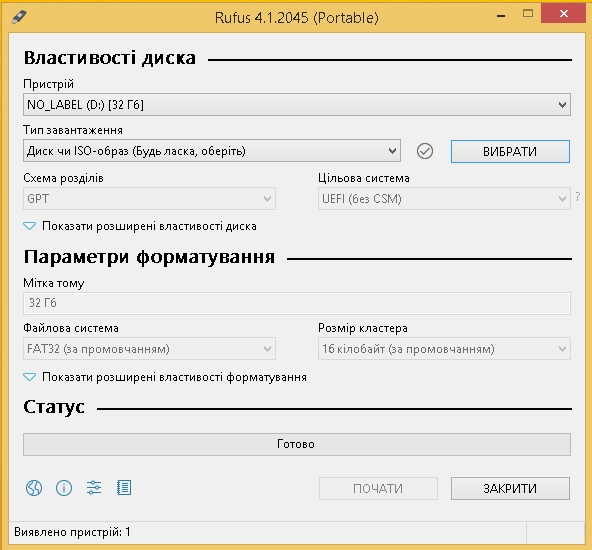The width and height of the screenshot is (592, 550).
Task: Show the log window icon
Action: [x=124, y=488]
